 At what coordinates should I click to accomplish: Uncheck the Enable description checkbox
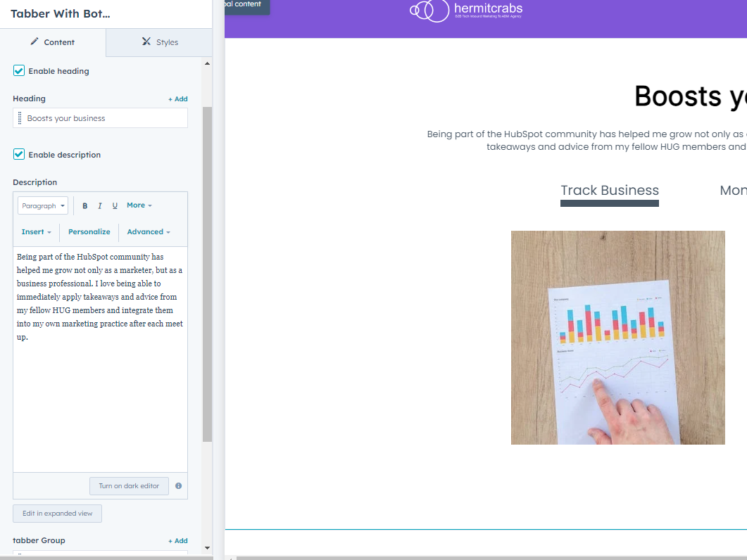[19, 155]
